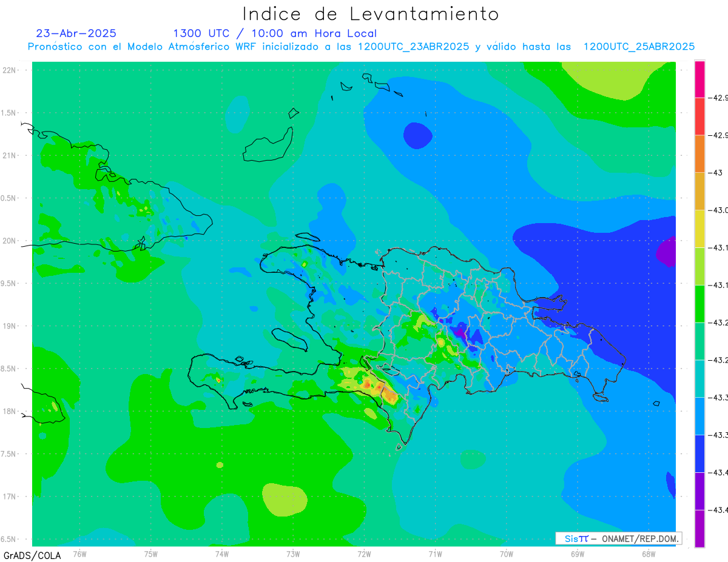Click the '75W' longitude label

151,554
